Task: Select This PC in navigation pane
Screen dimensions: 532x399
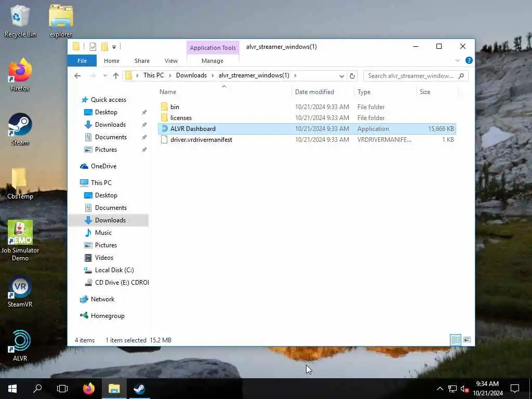Action: 101,182
